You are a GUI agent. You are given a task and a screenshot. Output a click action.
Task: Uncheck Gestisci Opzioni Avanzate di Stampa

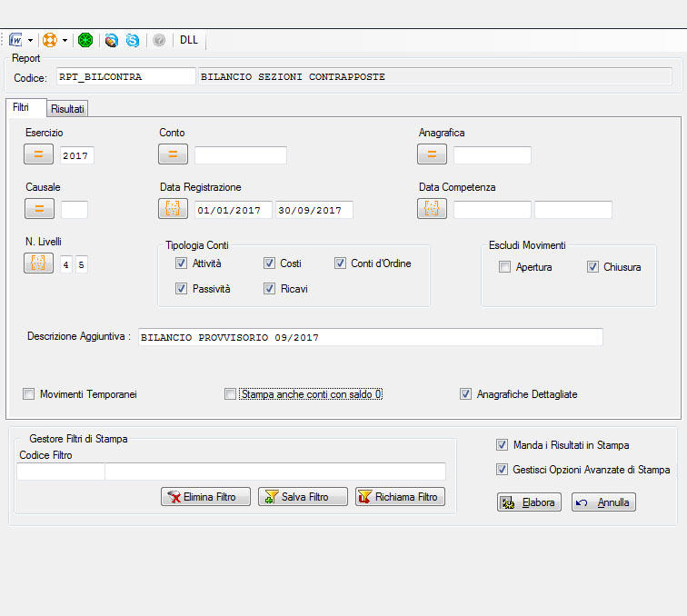coord(502,469)
